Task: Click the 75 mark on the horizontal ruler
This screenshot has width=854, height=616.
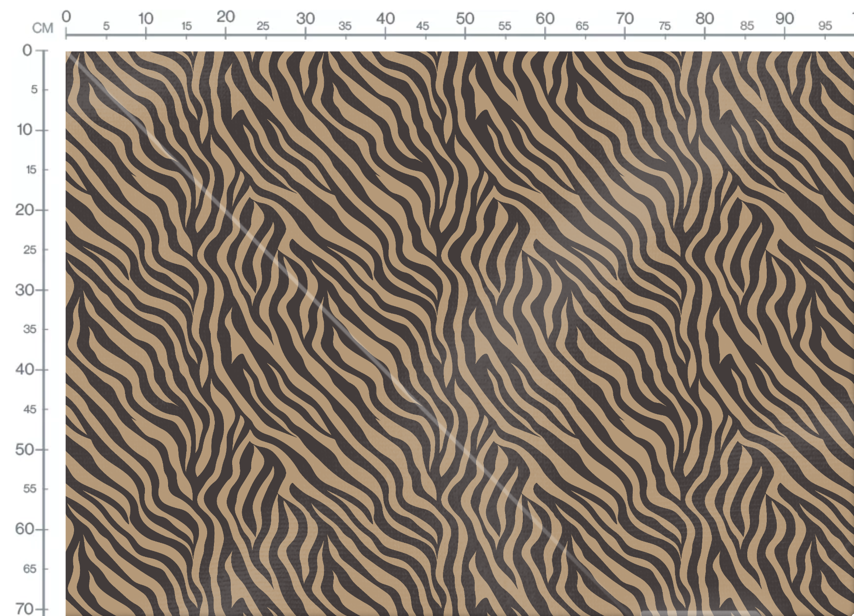Action: pos(665,26)
